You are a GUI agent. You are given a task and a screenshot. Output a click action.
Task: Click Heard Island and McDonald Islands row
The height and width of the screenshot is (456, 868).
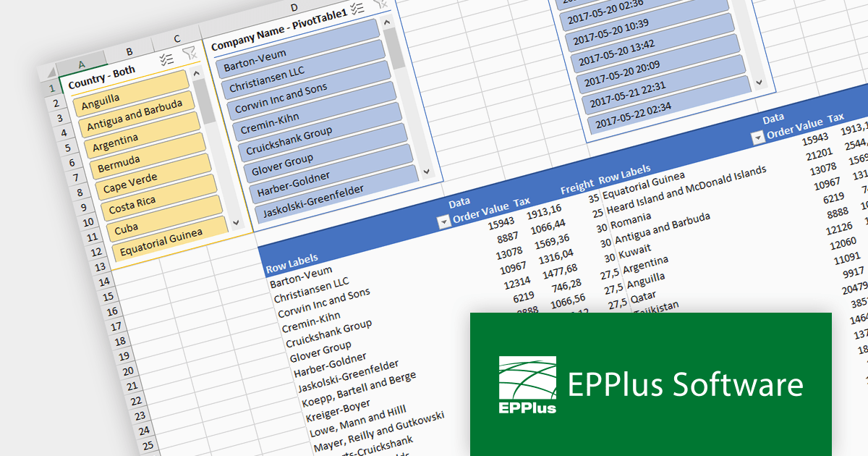[686, 189]
